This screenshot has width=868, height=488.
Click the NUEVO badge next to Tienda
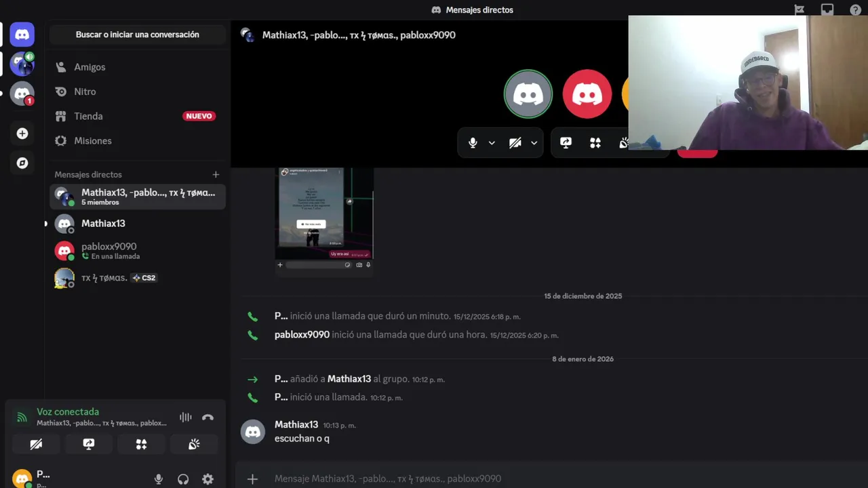(x=199, y=116)
